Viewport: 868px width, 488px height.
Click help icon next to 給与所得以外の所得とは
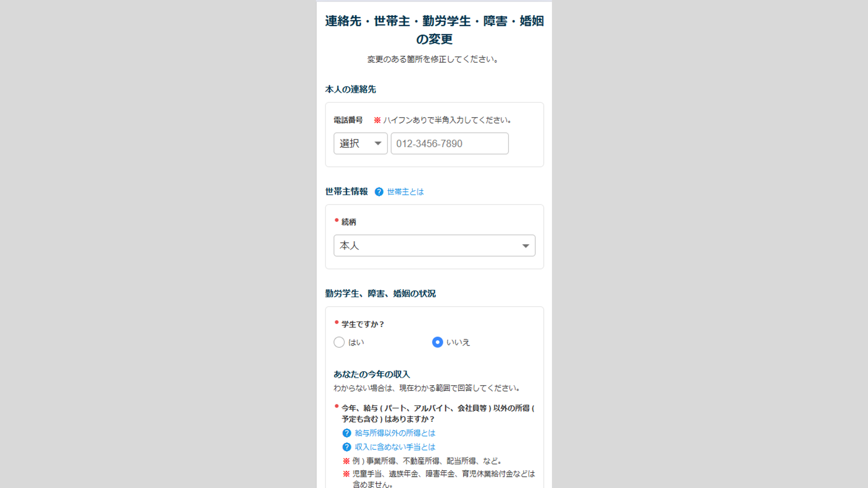pyautogui.click(x=347, y=433)
